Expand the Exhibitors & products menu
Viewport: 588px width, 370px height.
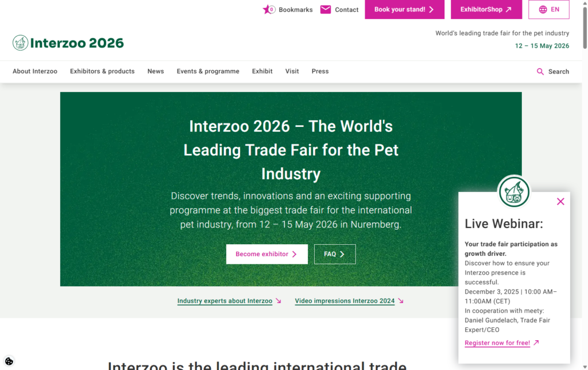click(x=102, y=72)
